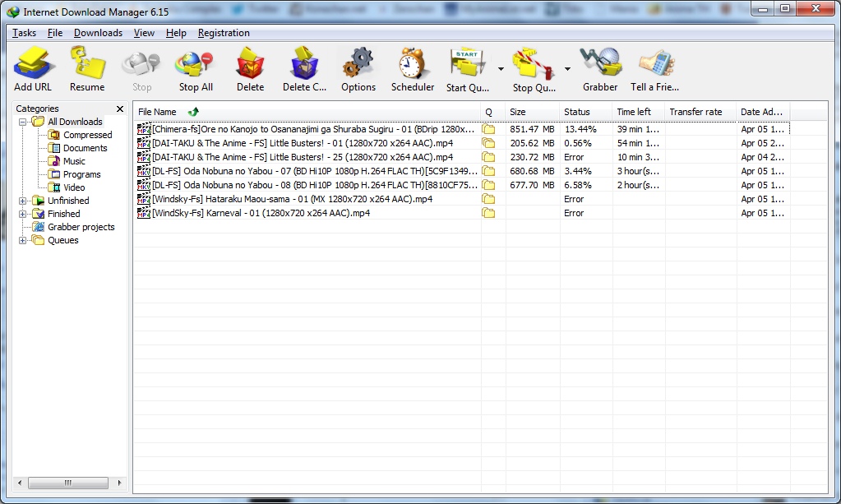The width and height of the screenshot is (841, 504).
Task: Sort by Time left column header
Action: [x=638, y=112]
